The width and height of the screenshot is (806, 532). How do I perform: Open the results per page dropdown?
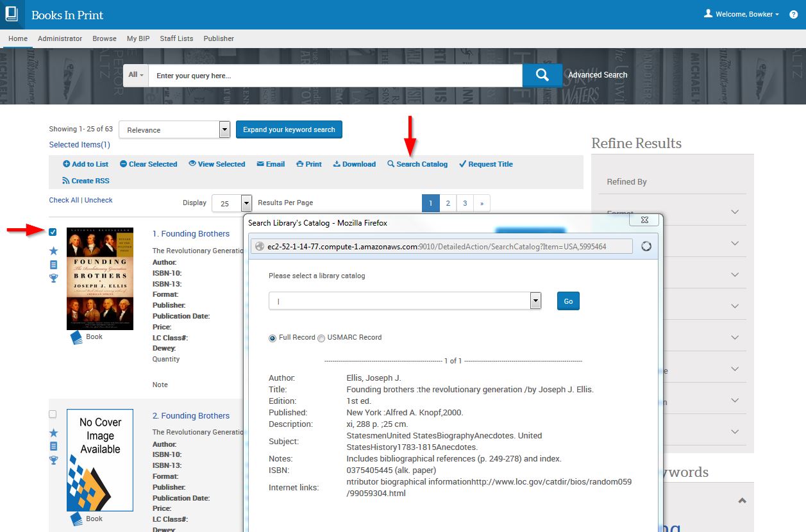coord(231,203)
